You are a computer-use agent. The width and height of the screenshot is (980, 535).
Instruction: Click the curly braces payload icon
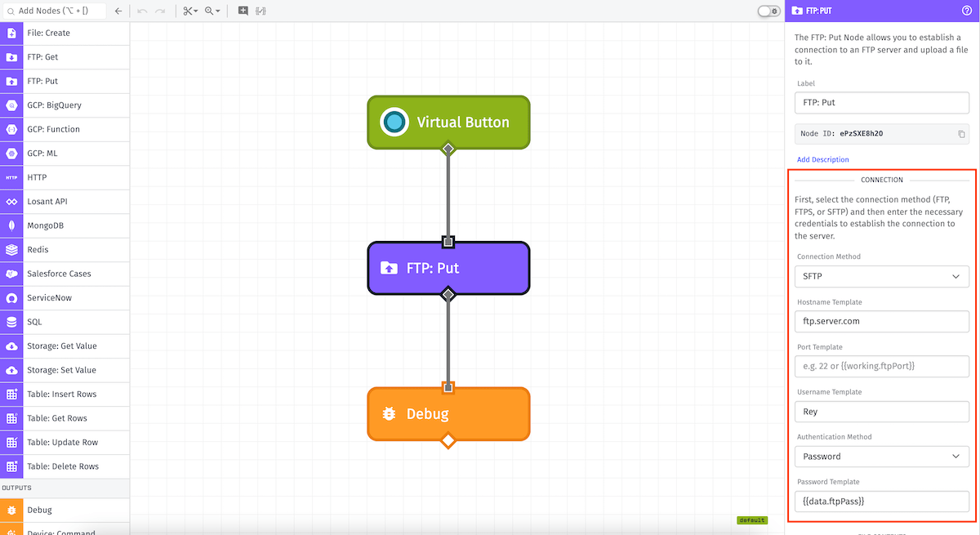tap(261, 11)
